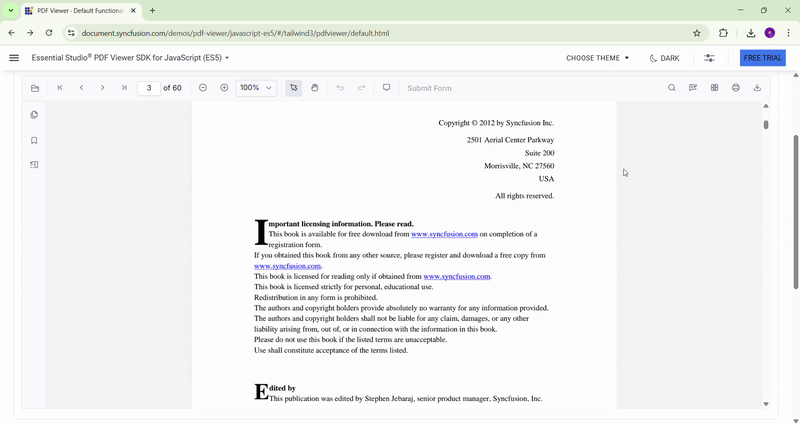
Task: Open the Chrome three-dot menu
Action: pyautogui.click(x=788, y=33)
